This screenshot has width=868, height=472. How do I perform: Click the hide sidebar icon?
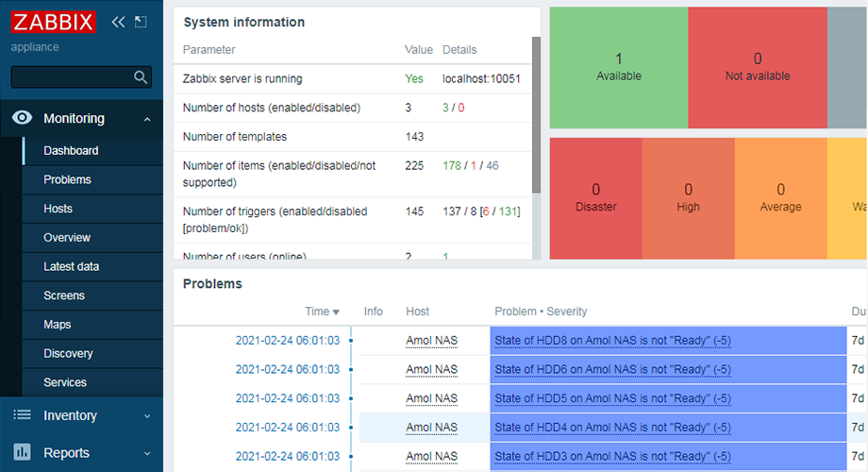pos(141,22)
